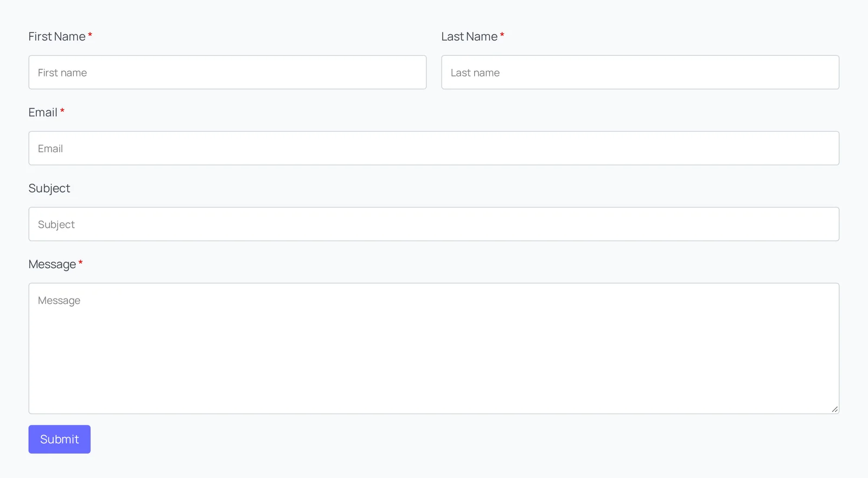Click the First name input field
This screenshot has height=478, width=868.
point(227,72)
